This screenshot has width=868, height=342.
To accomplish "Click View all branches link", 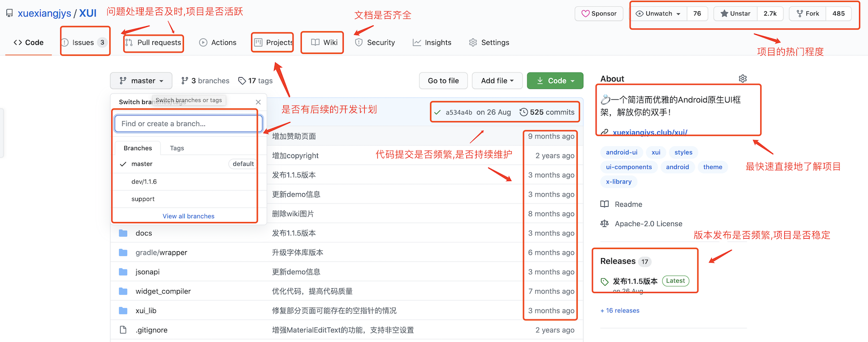I will point(188,216).
